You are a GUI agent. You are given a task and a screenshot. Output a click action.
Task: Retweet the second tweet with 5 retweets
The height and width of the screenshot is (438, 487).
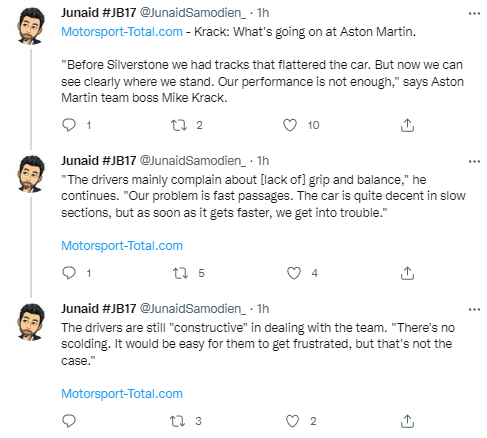tap(180, 273)
